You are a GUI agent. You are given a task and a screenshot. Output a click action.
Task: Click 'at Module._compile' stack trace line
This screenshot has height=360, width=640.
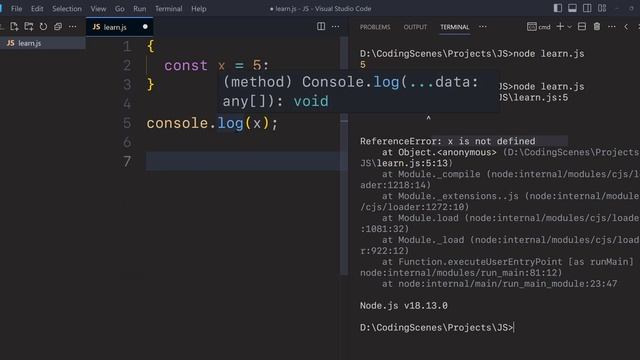coord(431,174)
